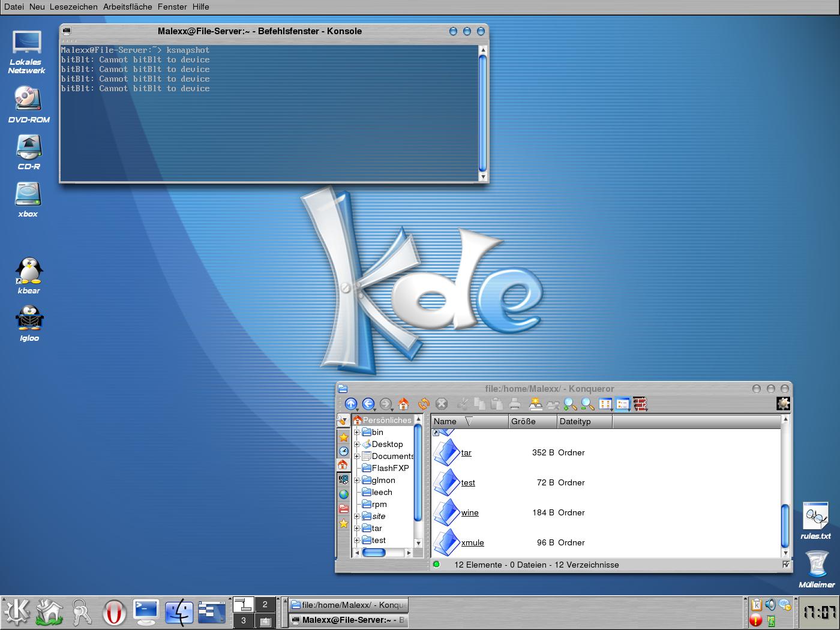Switch to Konqueror via taskbar button
Viewport: 840px width, 630px height.
(349, 605)
